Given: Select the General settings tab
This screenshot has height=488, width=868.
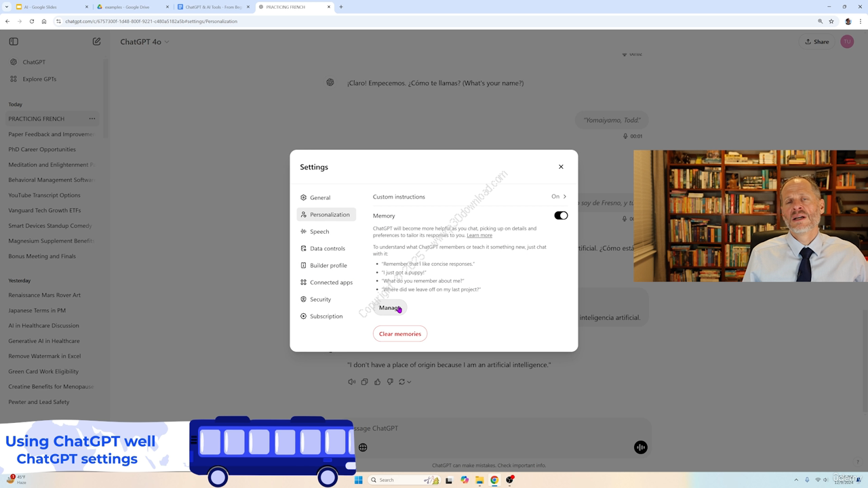Looking at the screenshot, I should 326,197.
